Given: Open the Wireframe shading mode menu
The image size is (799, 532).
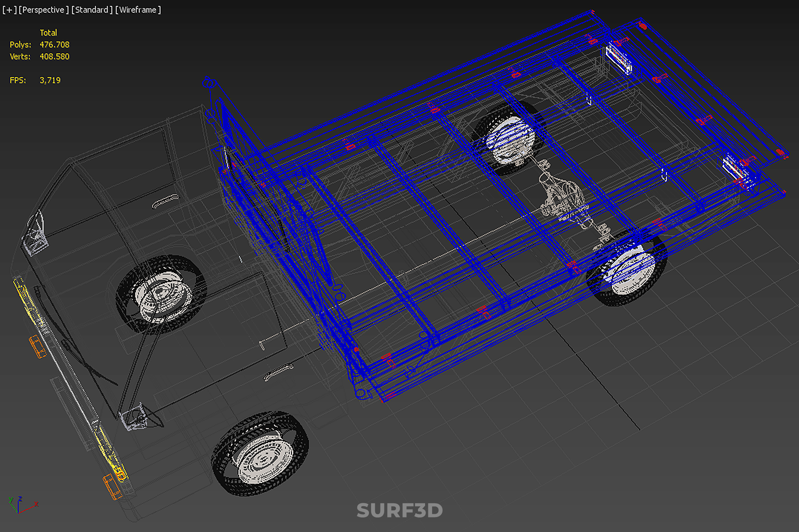Looking at the screenshot, I should point(138,10).
